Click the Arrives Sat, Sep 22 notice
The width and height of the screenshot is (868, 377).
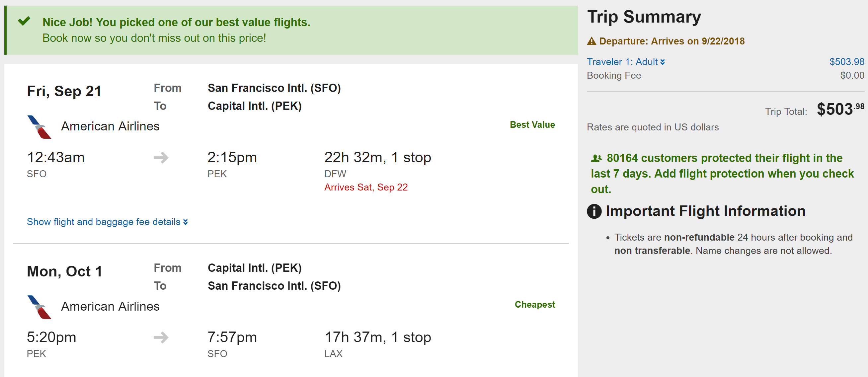coord(366,187)
